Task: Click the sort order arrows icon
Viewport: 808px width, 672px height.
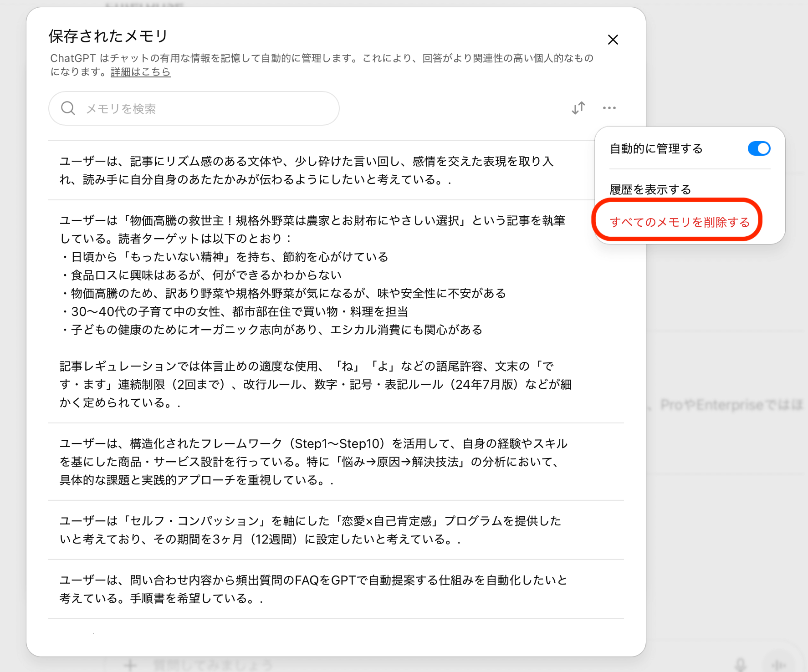Action: point(578,108)
